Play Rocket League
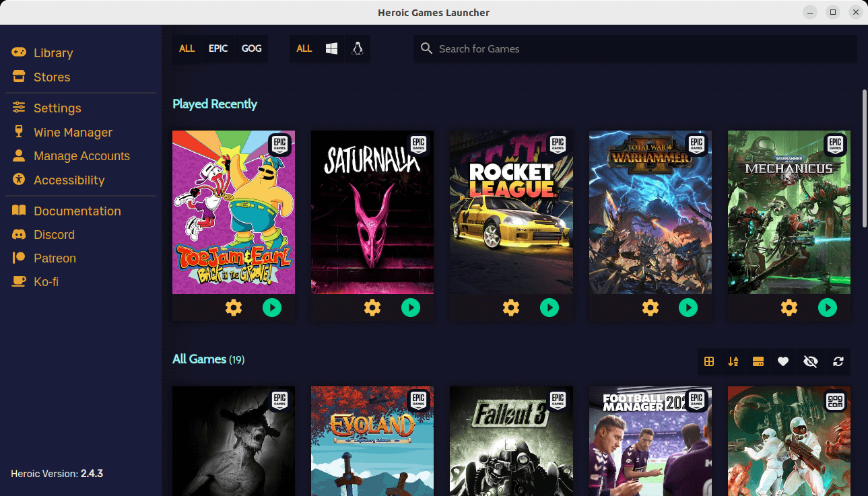 pyautogui.click(x=549, y=308)
